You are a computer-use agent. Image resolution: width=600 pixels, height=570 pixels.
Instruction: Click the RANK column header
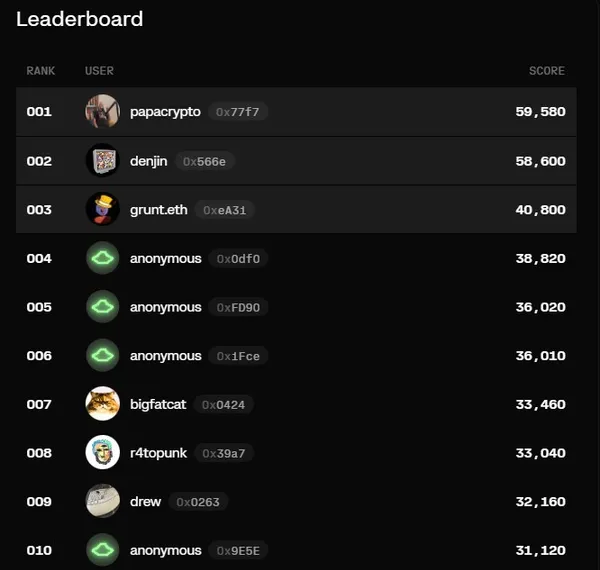pyautogui.click(x=41, y=71)
